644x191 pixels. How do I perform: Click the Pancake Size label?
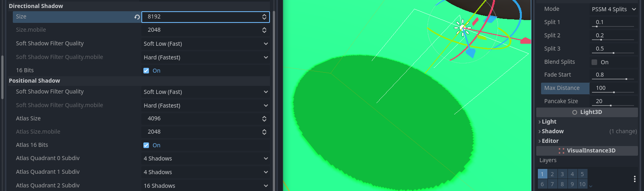coord(561,102)
